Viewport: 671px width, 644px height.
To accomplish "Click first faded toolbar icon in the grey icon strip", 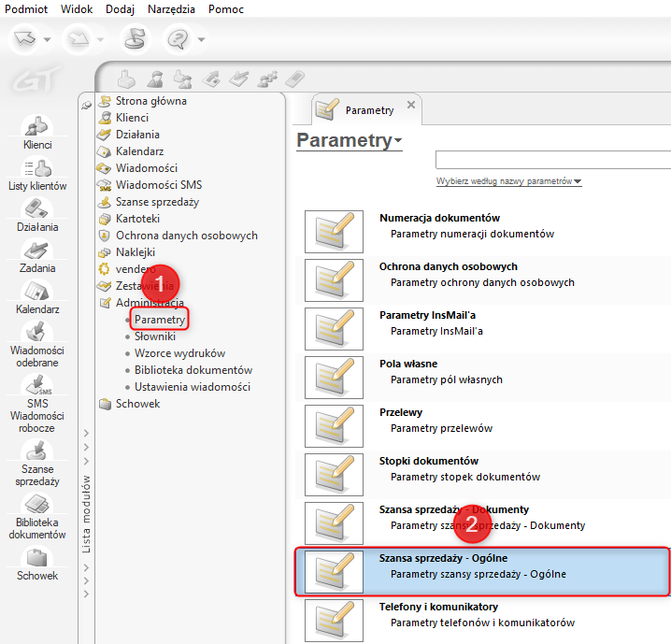I will pos(126,79).
